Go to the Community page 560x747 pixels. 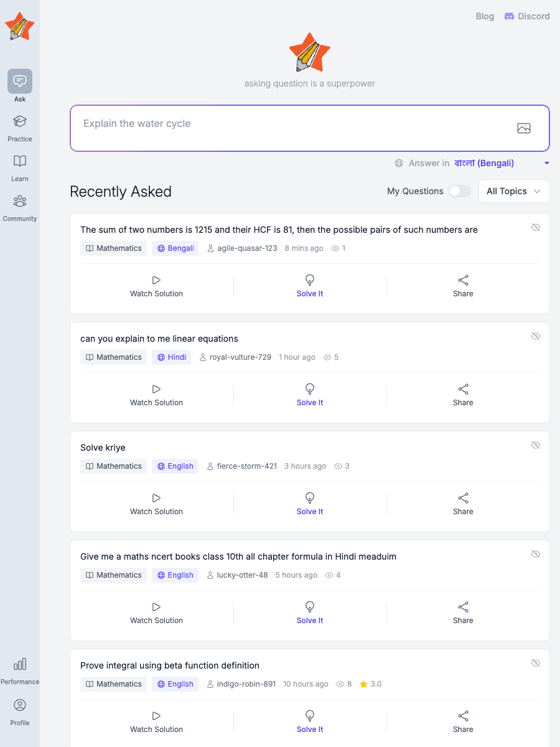click(19, 205)
